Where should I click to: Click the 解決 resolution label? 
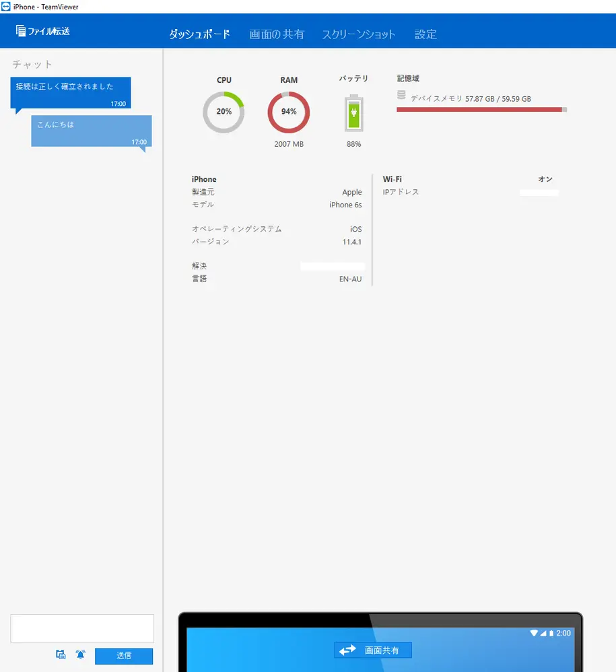(199, 266)
